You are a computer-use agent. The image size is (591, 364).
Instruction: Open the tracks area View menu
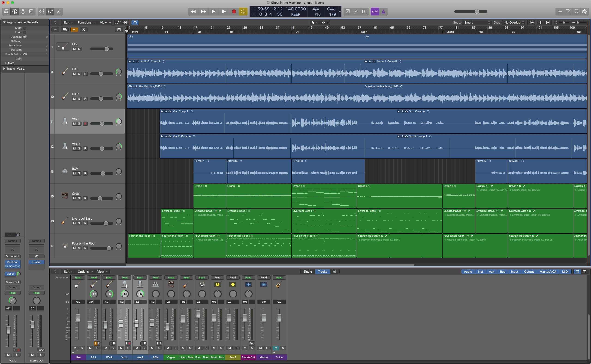[x=105, y=22]
